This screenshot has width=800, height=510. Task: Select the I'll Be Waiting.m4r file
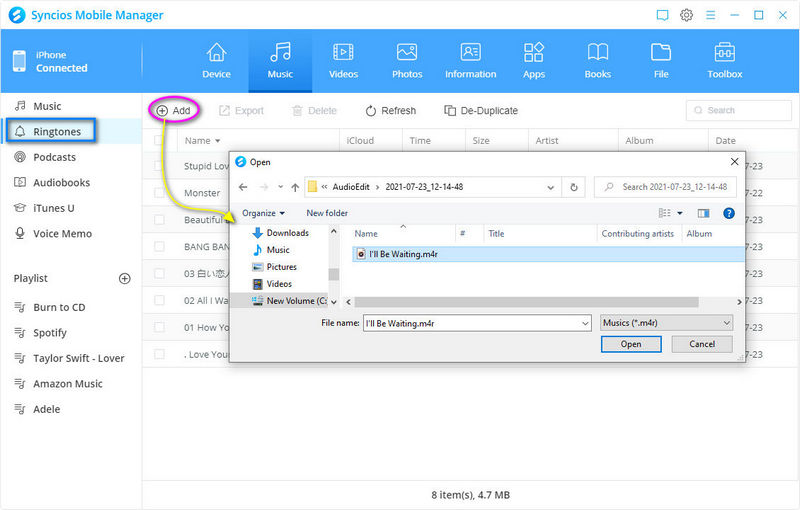pyautogui.click(x=548, y=254)
